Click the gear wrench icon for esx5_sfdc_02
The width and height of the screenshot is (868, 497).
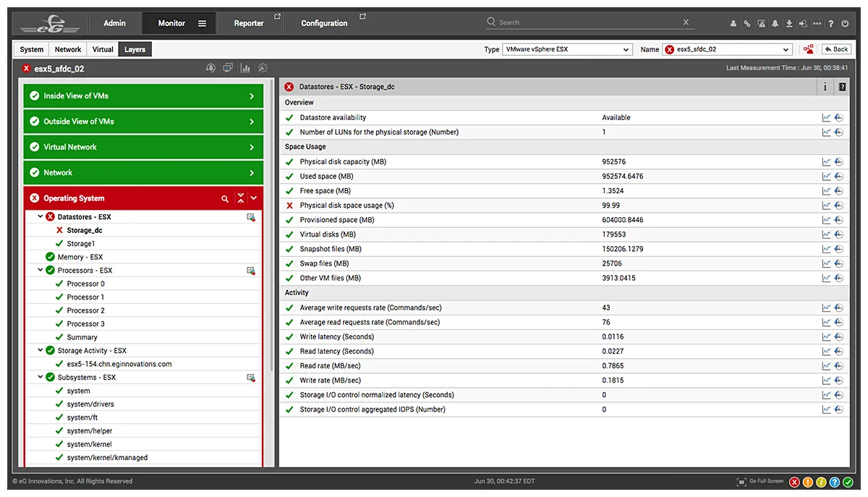click(x=263, y=68)
